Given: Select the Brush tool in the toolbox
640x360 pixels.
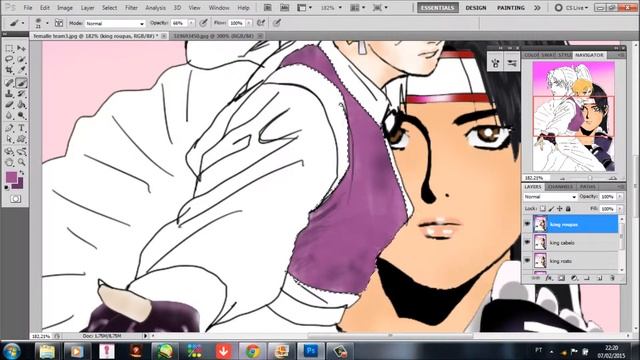Looking at the screenshot, I should point(21,83).
